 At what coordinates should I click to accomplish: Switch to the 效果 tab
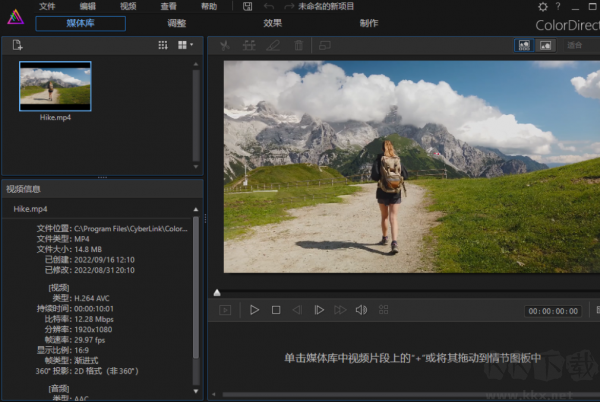[x=272, y=22]
